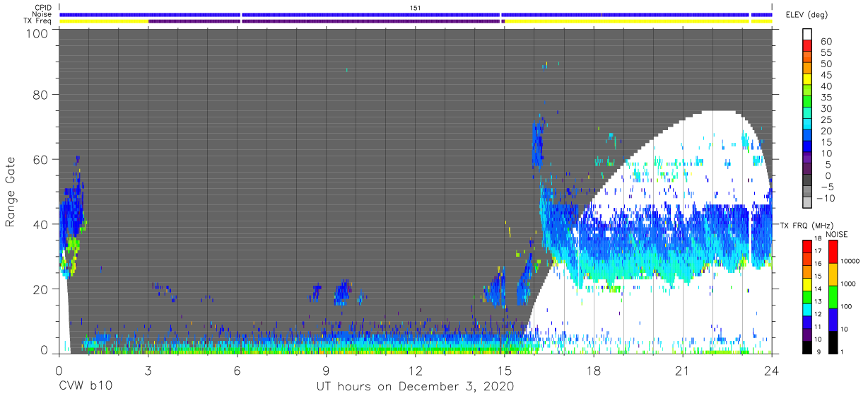Click the TX FRQ (MHz) legend title
The width and height of the screenshot is (868, 401).
806,226
